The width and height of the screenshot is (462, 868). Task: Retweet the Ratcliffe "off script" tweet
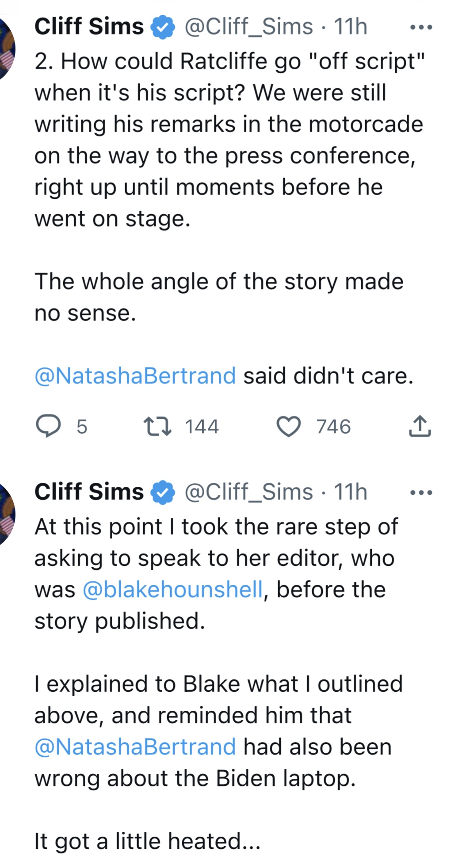point(158,426)
